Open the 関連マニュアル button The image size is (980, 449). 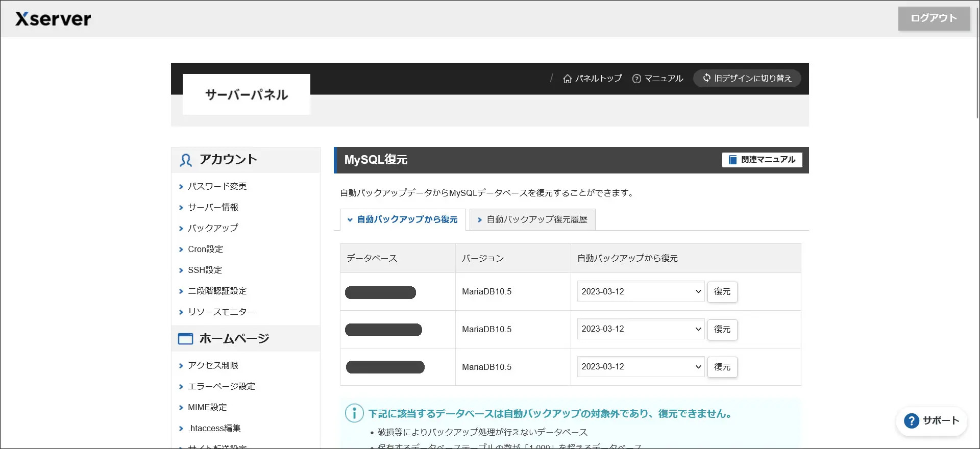coord(762,160)
